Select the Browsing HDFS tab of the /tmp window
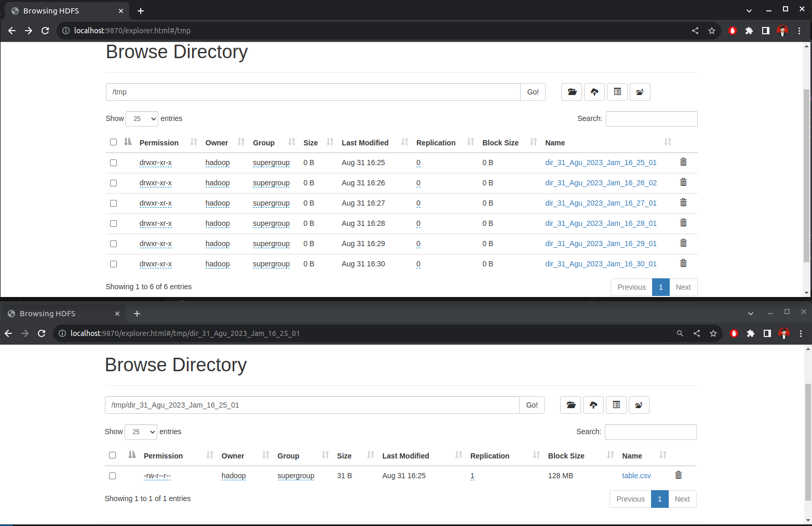The height and width of the screenshot is (526, 812). (x=67, y=11)
